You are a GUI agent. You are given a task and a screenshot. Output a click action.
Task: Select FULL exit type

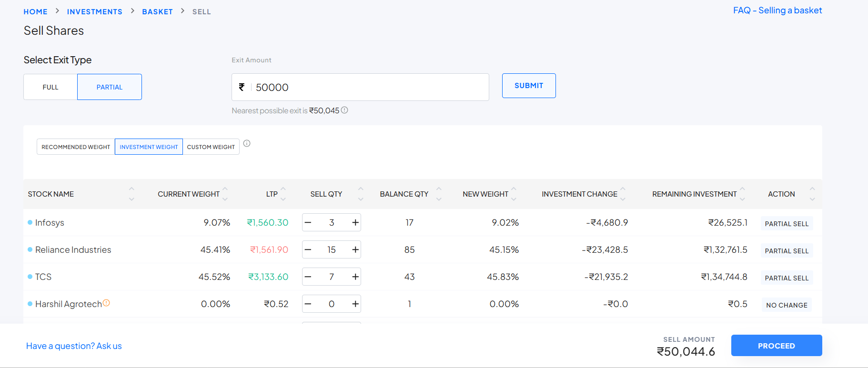[50, 87]
